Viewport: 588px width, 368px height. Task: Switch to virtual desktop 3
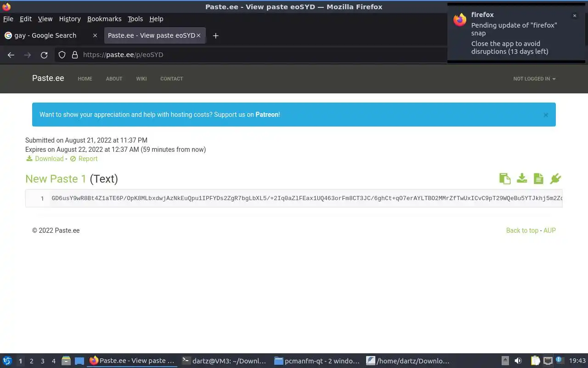click(x=42, y=361)
